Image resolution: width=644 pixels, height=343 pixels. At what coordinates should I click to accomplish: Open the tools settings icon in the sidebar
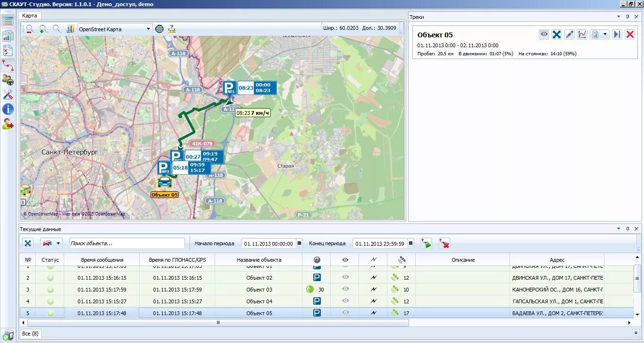click(8, 94)
